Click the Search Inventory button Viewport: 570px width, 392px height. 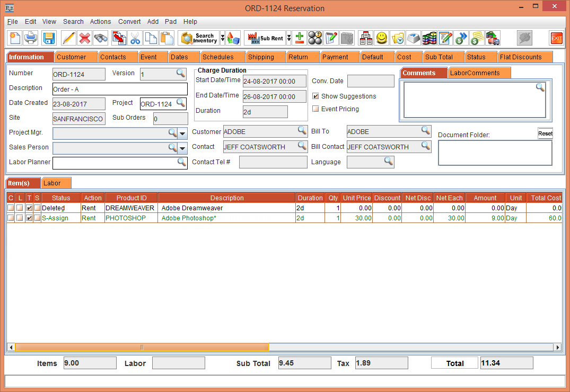click(199, 38)
